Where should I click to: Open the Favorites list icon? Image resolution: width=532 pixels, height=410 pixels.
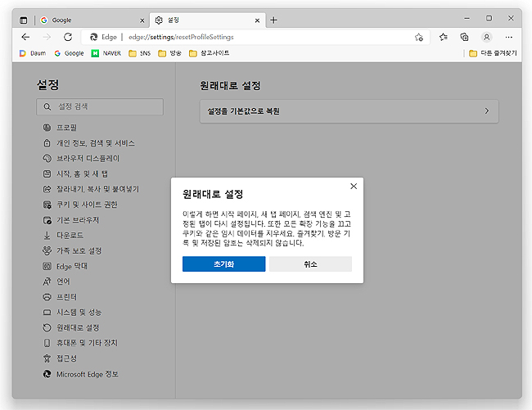click(443, 37)
